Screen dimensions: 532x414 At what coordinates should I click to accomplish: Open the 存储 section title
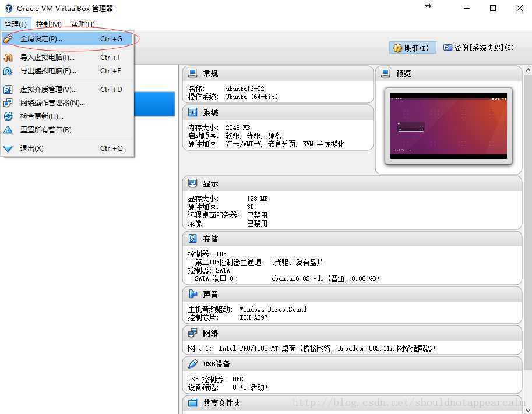[210, 239]
